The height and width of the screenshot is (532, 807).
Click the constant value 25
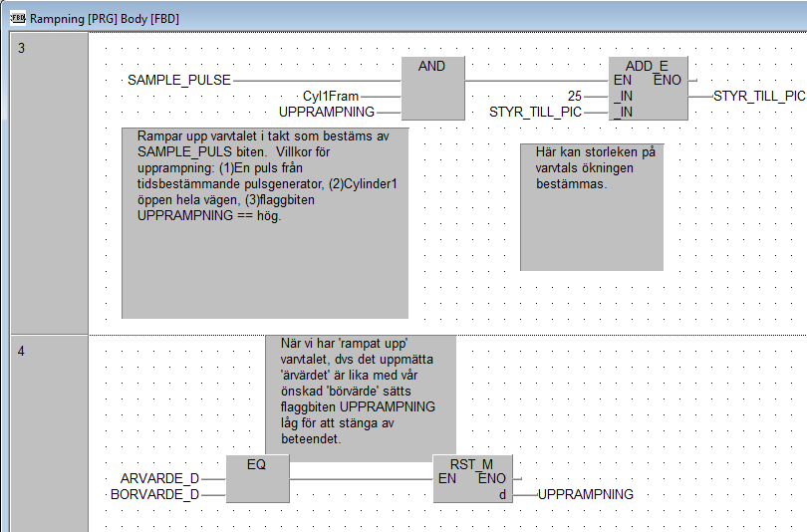[574, 97]
